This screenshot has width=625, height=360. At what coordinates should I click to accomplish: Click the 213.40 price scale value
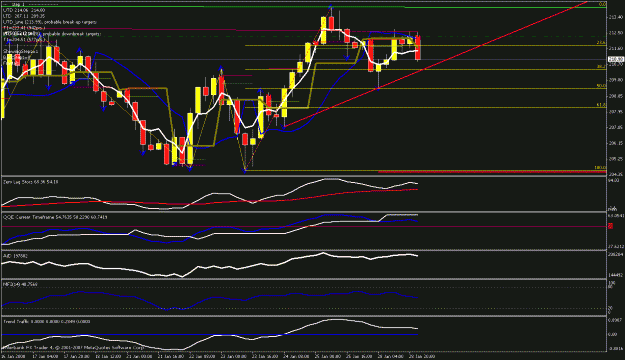click(616, 17)
